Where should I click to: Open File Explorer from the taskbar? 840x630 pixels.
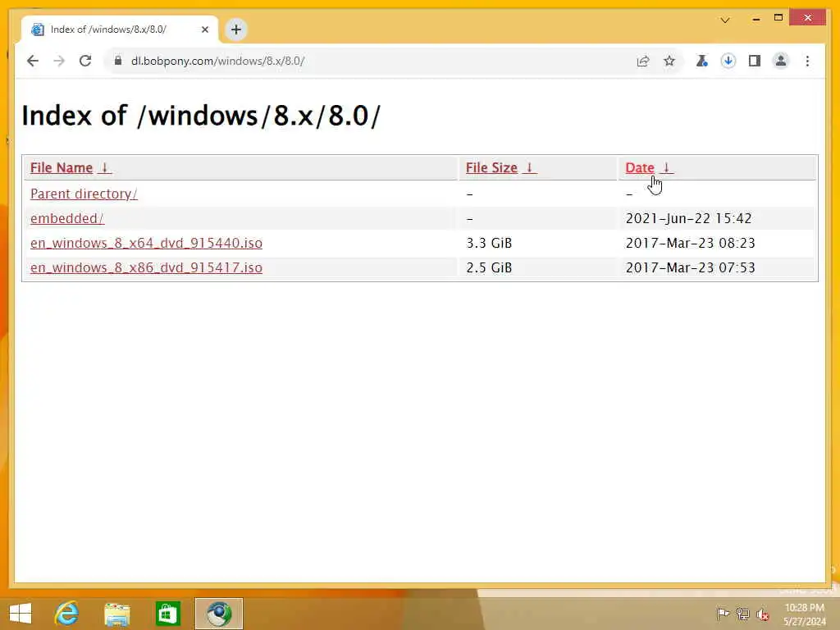coord(116,614)
